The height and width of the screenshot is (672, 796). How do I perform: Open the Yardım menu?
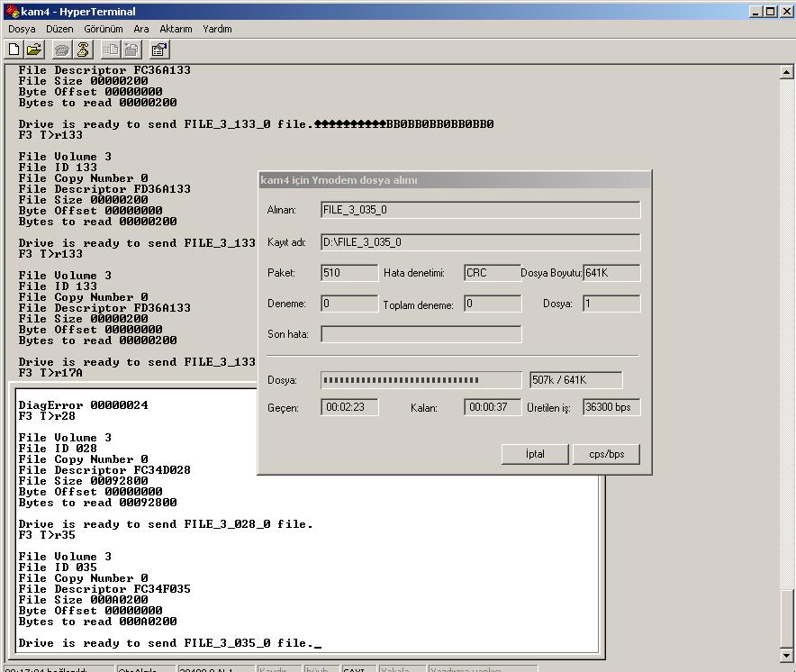[x=217, y=29]
